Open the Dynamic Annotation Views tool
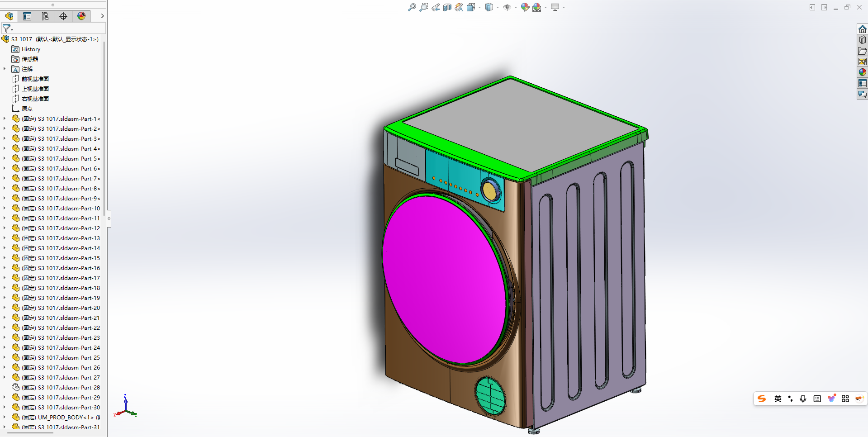 459,7
